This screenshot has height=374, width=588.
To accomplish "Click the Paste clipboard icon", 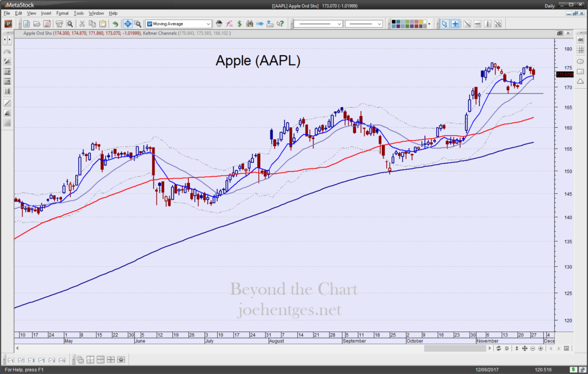I will tap(102, 24).
